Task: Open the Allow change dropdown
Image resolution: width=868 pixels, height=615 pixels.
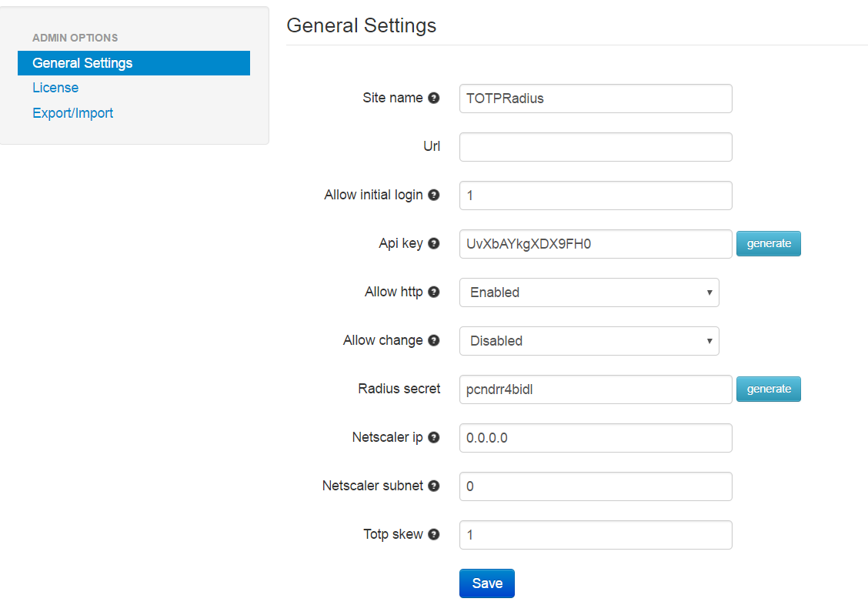Action: 589,341
